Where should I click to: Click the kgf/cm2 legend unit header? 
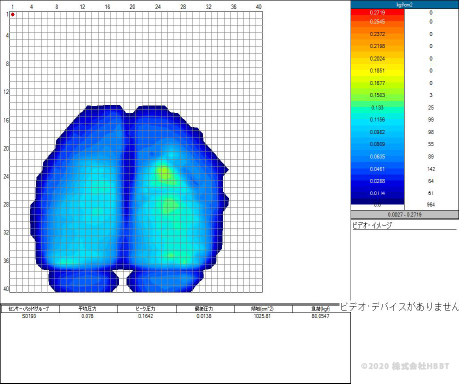pyautogui.click(x=405, y=4)
